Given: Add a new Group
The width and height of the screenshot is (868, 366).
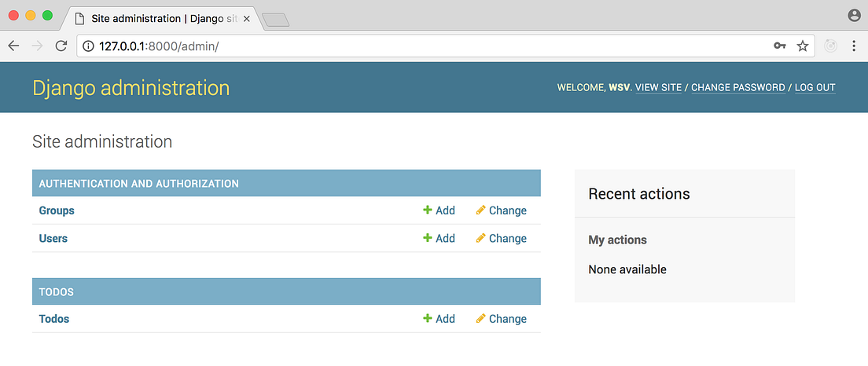Looking at the screenshot, I should point(439,210).
